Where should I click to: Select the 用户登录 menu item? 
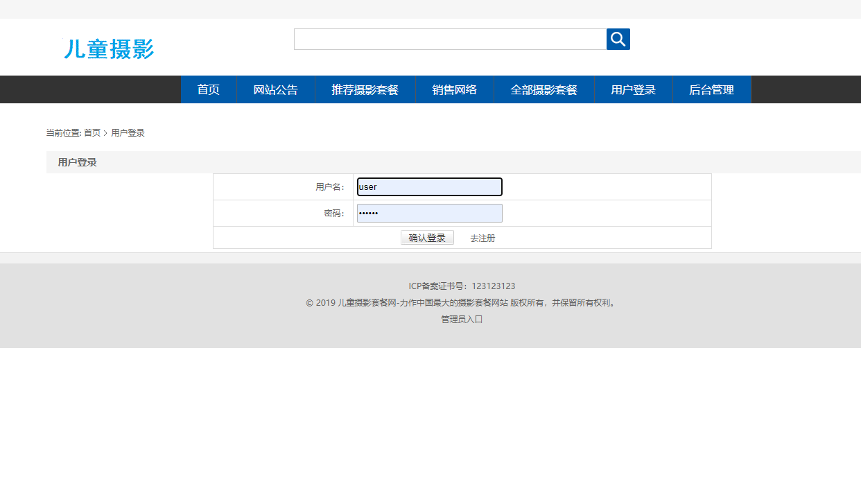click(x=633, y=89)
